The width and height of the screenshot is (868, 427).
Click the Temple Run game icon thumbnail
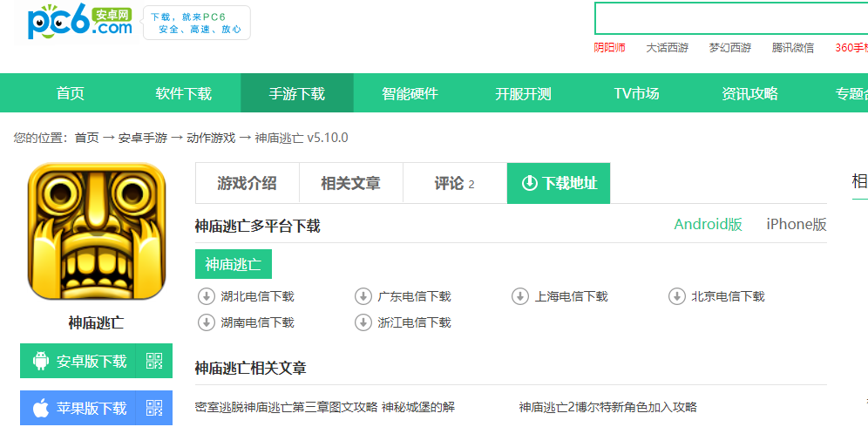pyautogui.click(x=97, y=231)
